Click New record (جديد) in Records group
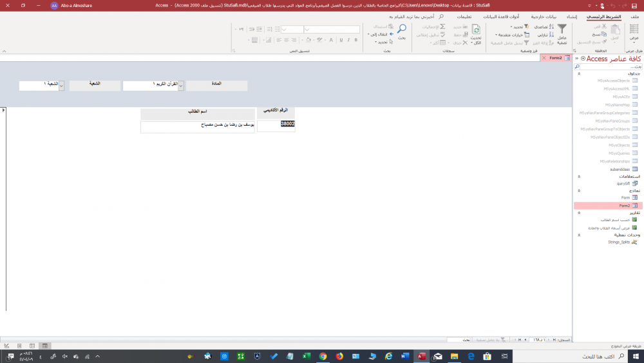The image size is (644, 363). [x=460, y=26]
